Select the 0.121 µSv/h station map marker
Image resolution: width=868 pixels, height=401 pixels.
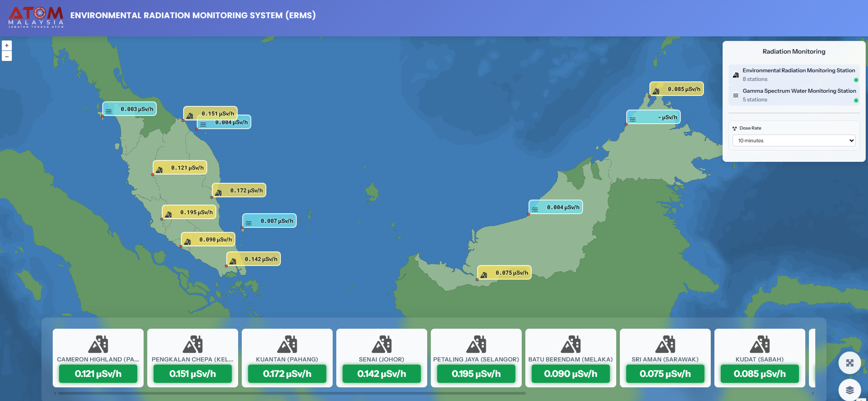tap(180, 168)
